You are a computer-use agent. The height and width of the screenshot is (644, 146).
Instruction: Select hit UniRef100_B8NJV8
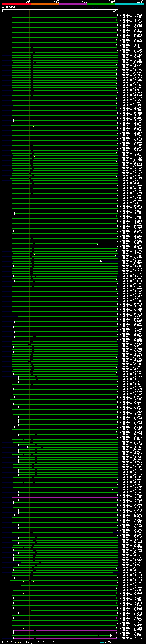131,530
